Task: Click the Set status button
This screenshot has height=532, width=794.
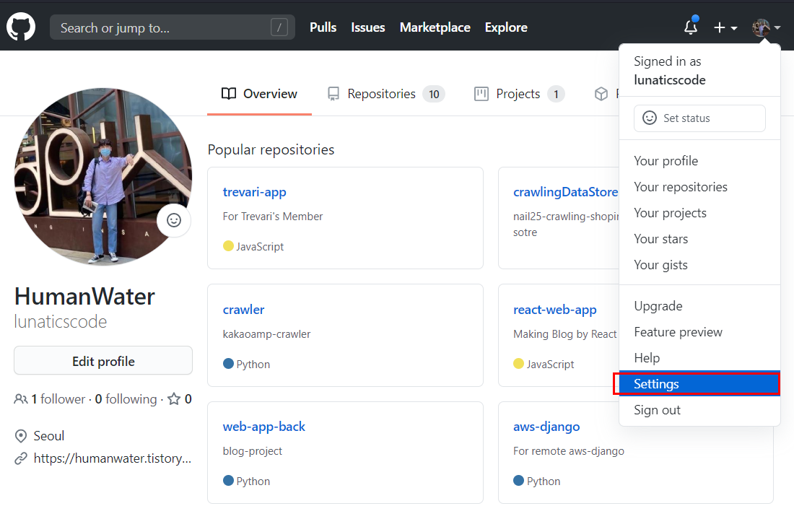Action: (699, 118)
